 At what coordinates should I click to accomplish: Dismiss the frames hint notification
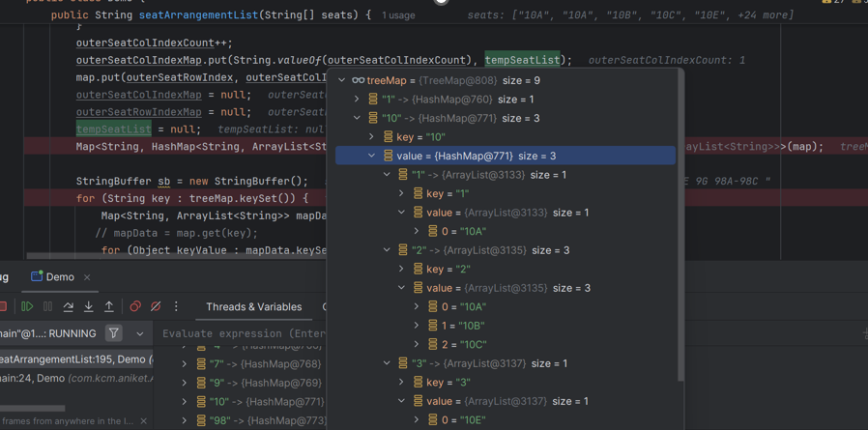point(143,421)
